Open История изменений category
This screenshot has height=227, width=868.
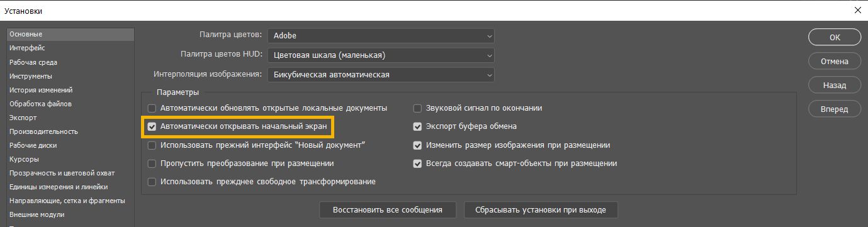tap(70, 90)
